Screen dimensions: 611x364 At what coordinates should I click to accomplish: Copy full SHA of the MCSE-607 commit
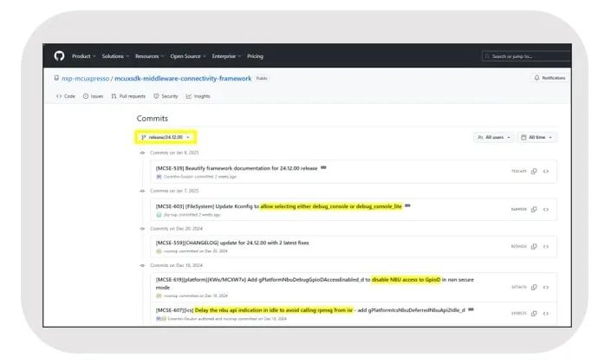534,314
